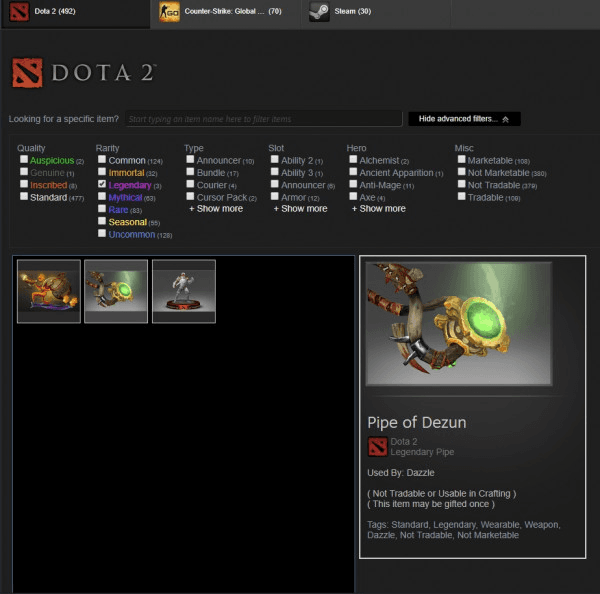600x594 pixels.
Task: Select the first inventory item thumbnail
Action: coord(49,291)
